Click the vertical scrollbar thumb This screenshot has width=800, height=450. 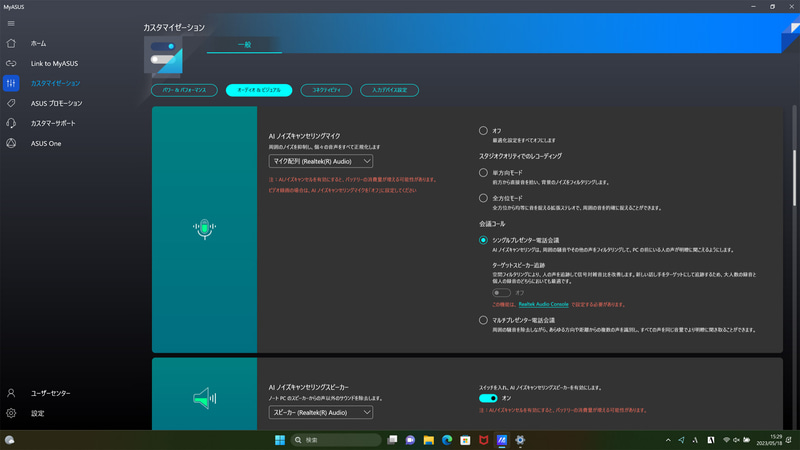(794, 178)
